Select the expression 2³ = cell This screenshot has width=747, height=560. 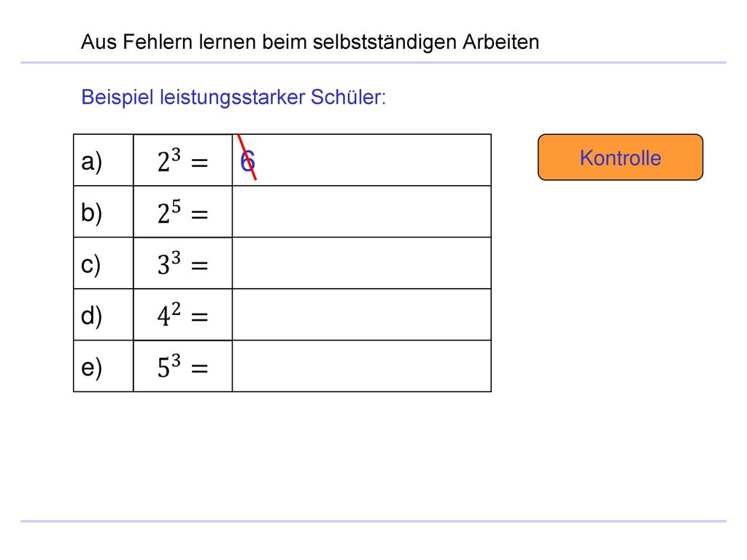click(x=183, y=160)
